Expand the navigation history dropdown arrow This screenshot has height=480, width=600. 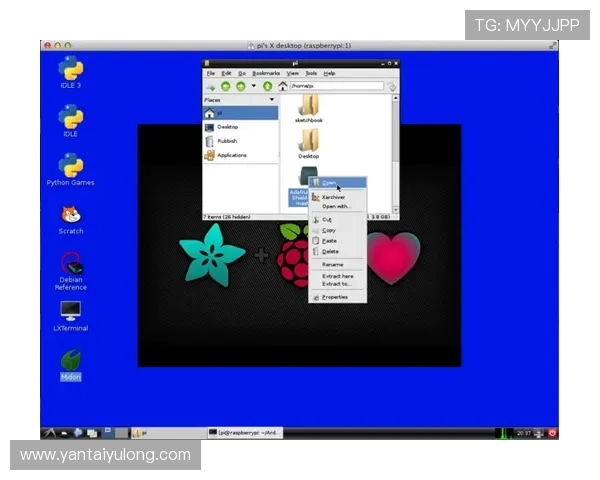(251, 87)
